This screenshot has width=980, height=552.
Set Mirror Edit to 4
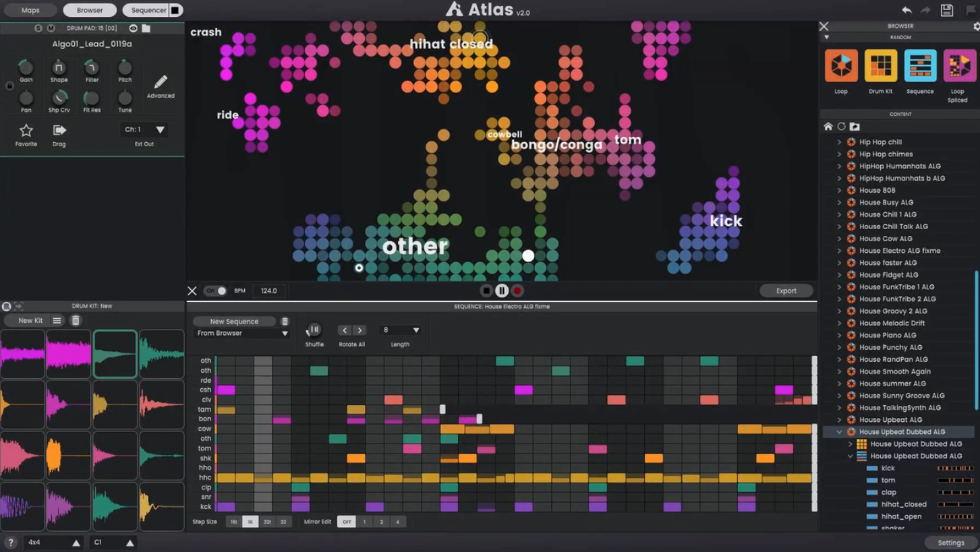click(397, 522)
